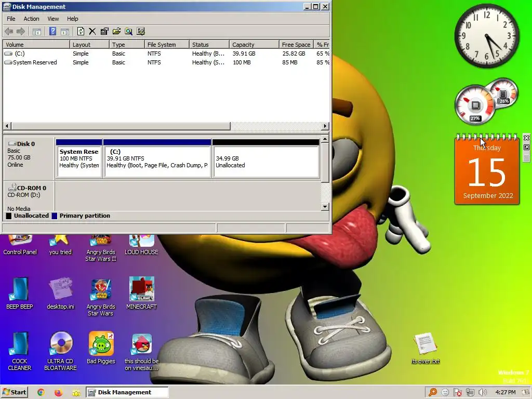
Task: Open the Start menu
Action: [x=14, y=392]
